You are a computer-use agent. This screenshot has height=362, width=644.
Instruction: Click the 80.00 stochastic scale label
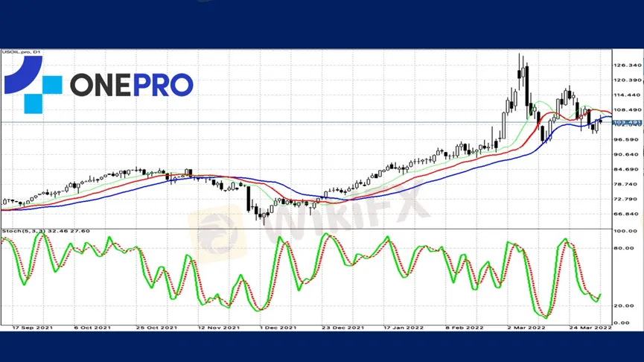click(624, 248)
